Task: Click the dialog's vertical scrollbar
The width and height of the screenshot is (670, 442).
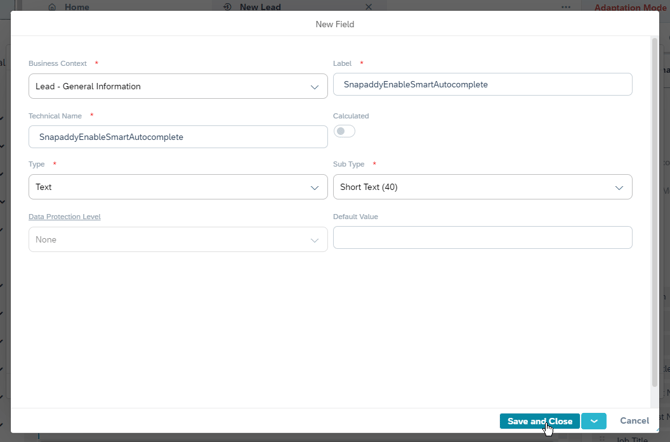Action: pos(655,200)
